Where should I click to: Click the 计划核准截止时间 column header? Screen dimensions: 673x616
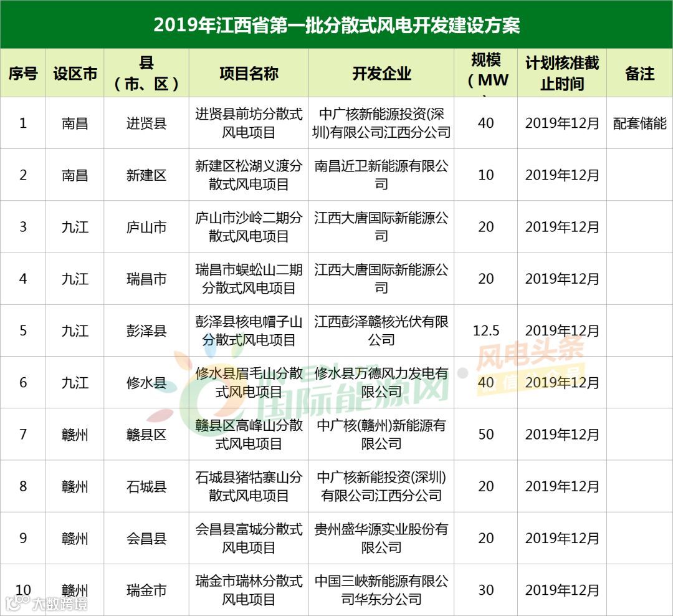[562, 73]
